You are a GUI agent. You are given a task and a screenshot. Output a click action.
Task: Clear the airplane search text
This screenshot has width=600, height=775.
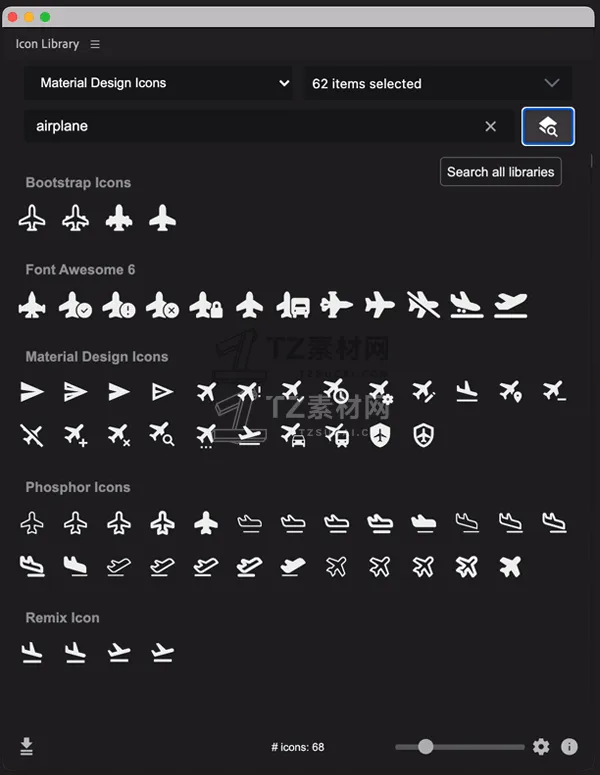[490, 127]
